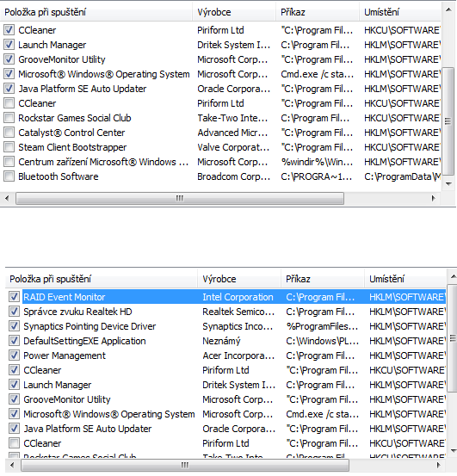
Task: Click 'Oracle Corpora...' cell in upper list
Action: (233, 89)
